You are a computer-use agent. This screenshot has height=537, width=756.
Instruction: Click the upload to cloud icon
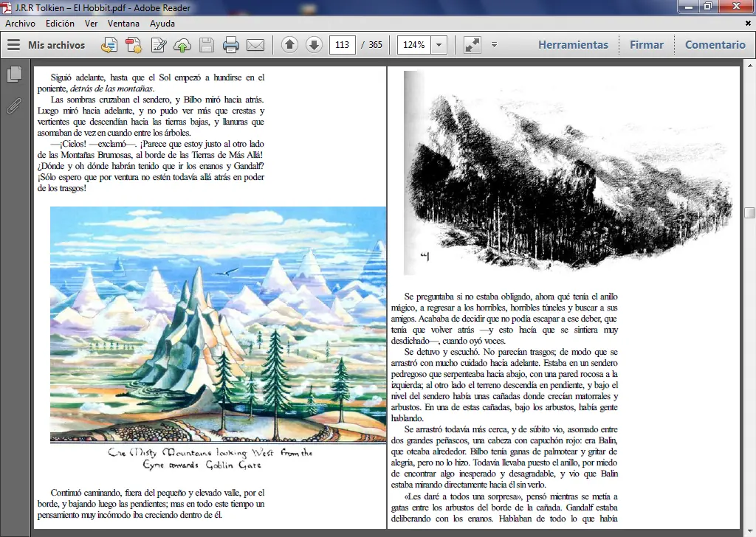(182, 45)
